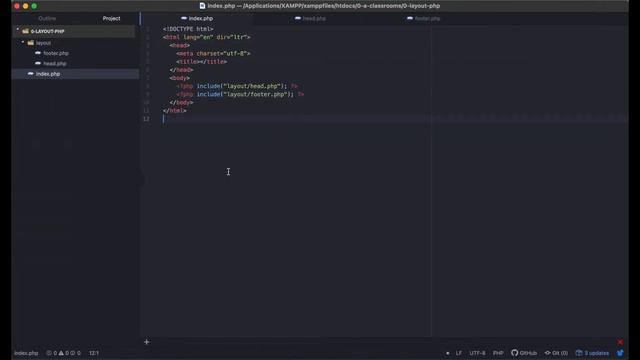Click the file icon on head.php tab

pos(298,18)
